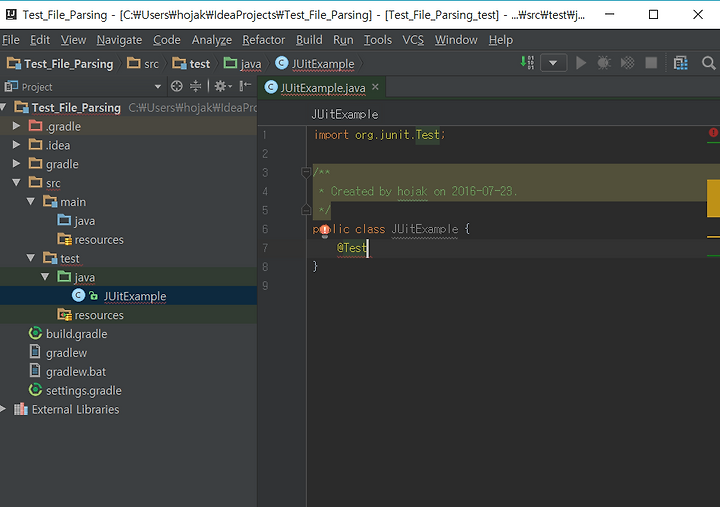Click src breadcrumb in navigation bar
The height and width of the screenshot is (507, 720).
[x=143, y=64]
